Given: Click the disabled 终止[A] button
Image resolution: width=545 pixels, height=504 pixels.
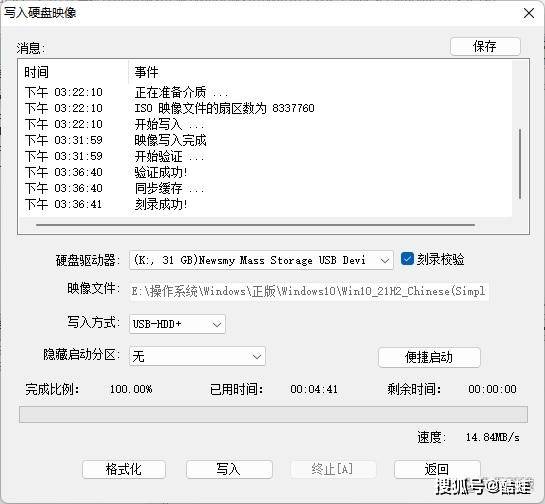Looking at the screenshot, I should [333, 469].
